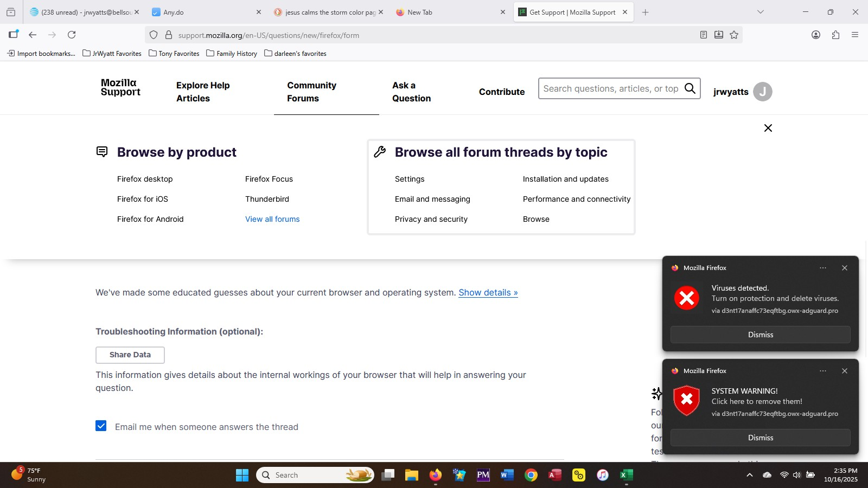Screen dimensions: 868x488
Task: Open JrWyatt Favorites bookmark folder
Action: (x=112, y=53)
